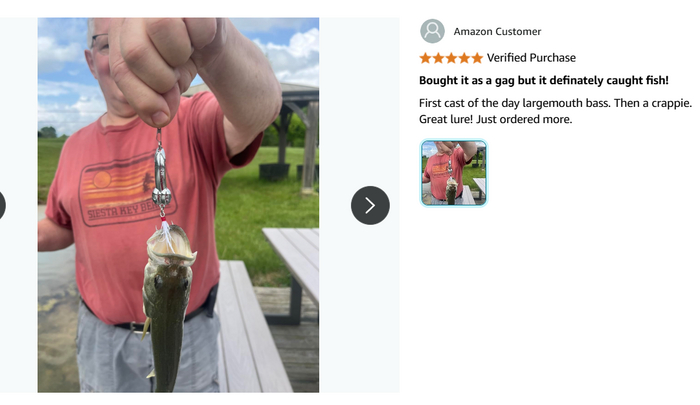The height and width of the screenshot is (405, 700).
Task: Click the previous photo arrow at left edge
Action: [x=2, y=205]
